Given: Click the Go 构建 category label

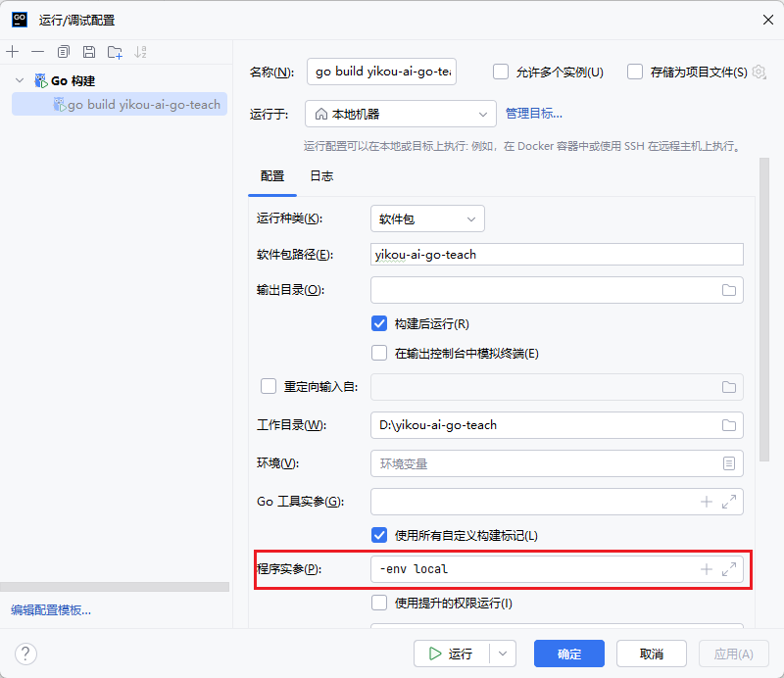Looking at the screenshot, I should [x=73, y=81].
